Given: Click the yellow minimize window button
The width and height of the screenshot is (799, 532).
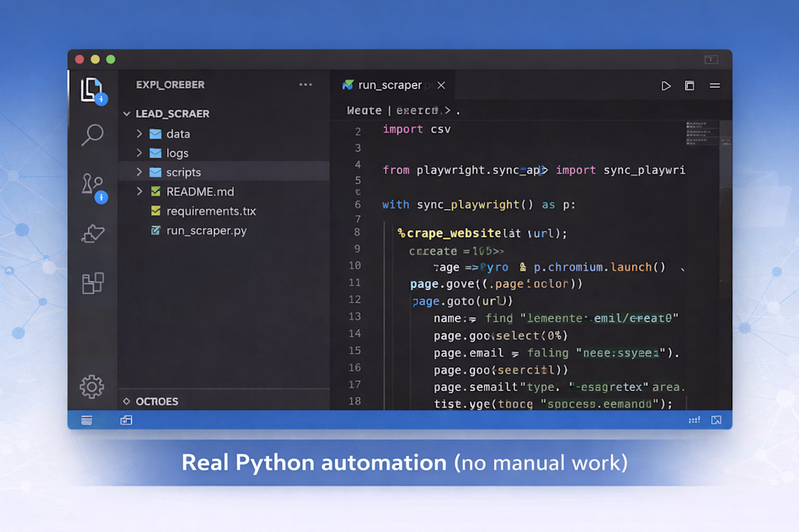Looking at the screenshot, I should click(95, 60).
